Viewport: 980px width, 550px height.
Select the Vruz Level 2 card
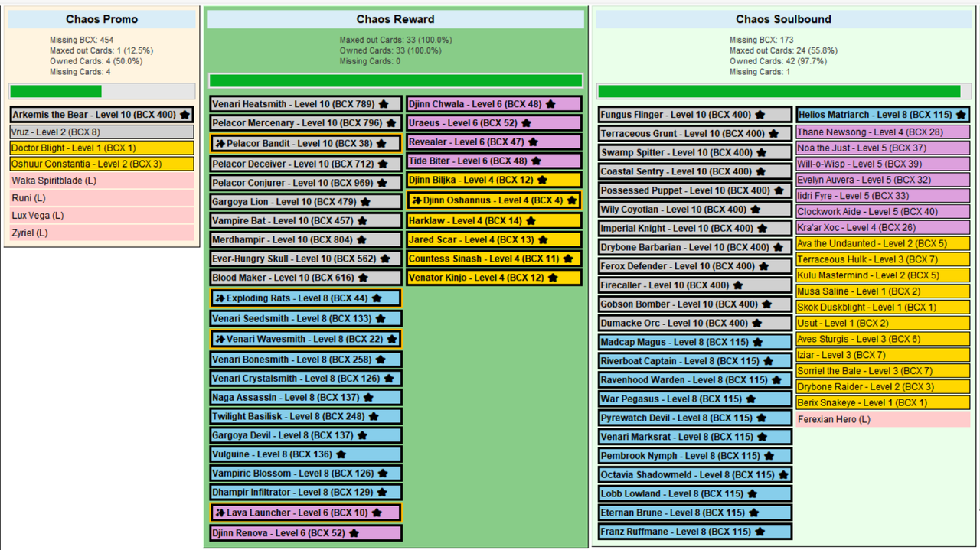tap(102, 132)
